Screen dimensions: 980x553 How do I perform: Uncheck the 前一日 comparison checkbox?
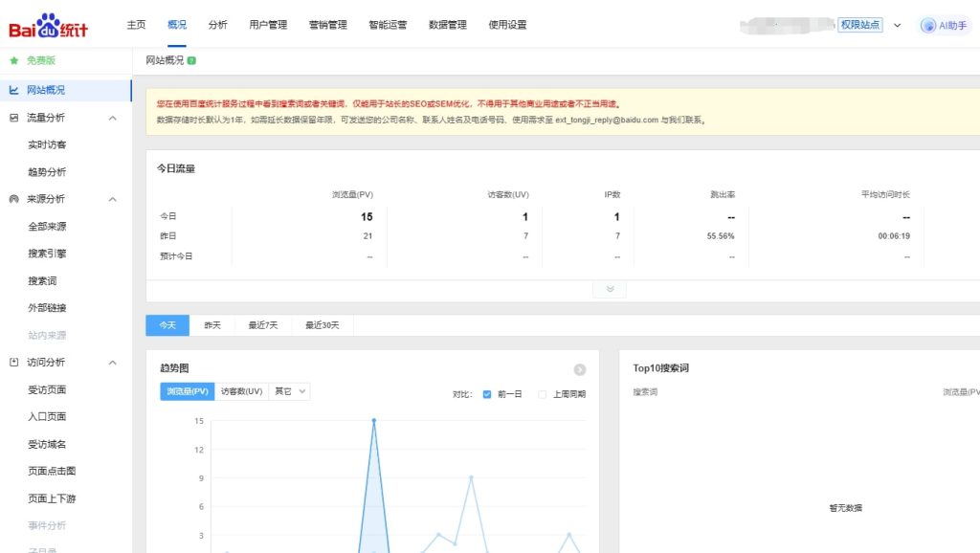pos(487,394)
